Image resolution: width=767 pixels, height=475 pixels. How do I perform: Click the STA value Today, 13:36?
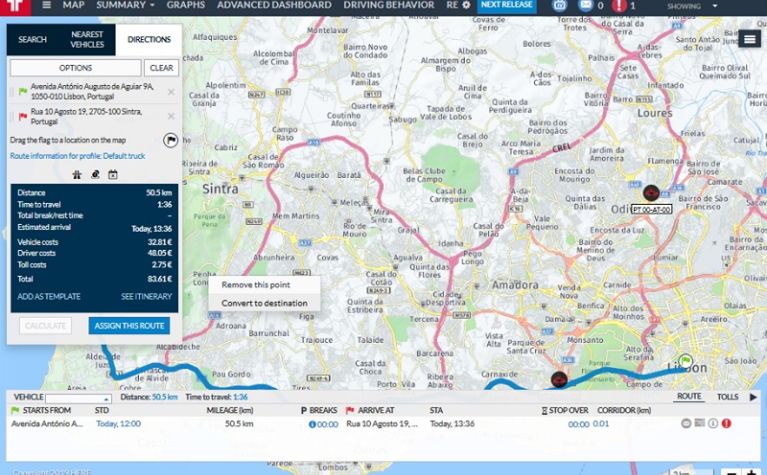coord(452,424)
